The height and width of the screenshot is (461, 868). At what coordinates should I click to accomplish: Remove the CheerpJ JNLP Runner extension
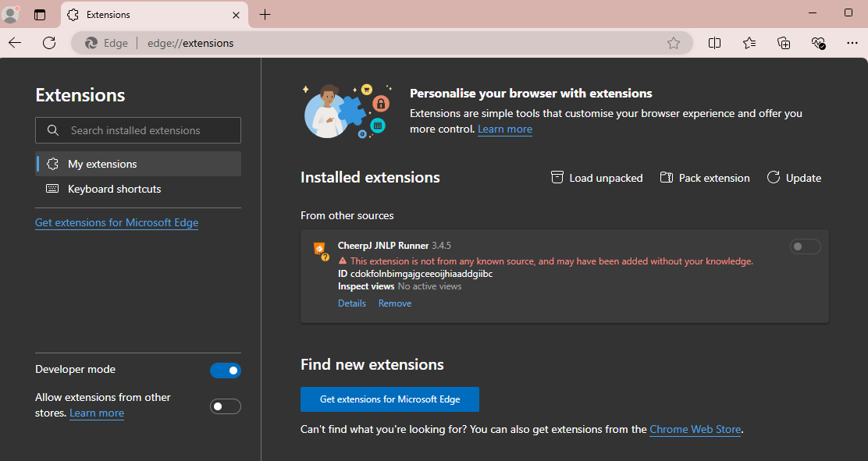pyautogui.click(x=394, y=303)
